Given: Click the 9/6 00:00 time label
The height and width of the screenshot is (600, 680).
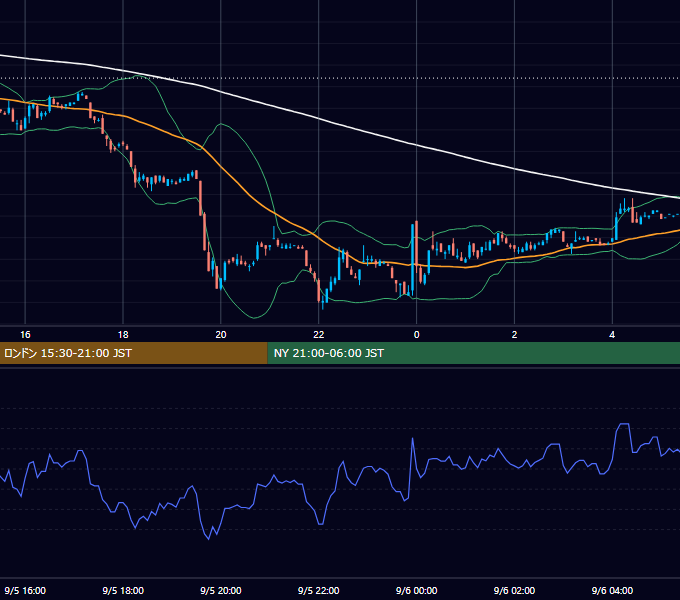Looking at the screenshot, I should (416, 590).
